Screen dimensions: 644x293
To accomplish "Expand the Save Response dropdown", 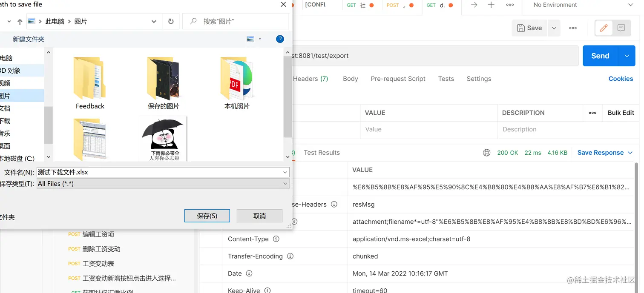I will point(630,153).
